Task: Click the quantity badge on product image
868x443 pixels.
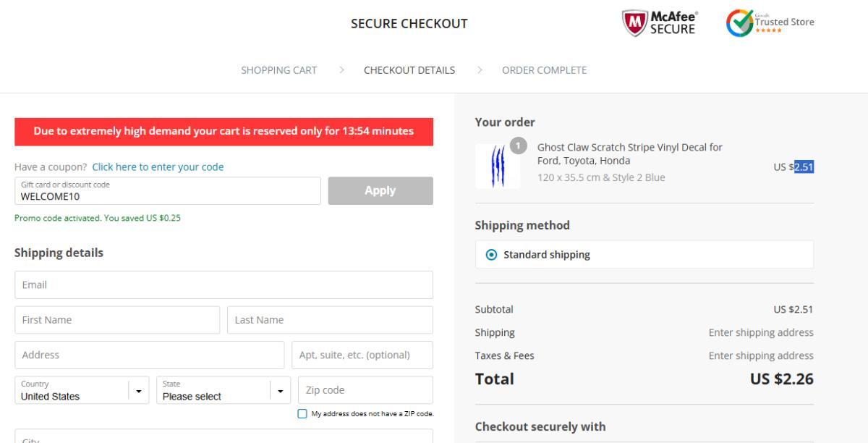Action: tap(519, 145)
